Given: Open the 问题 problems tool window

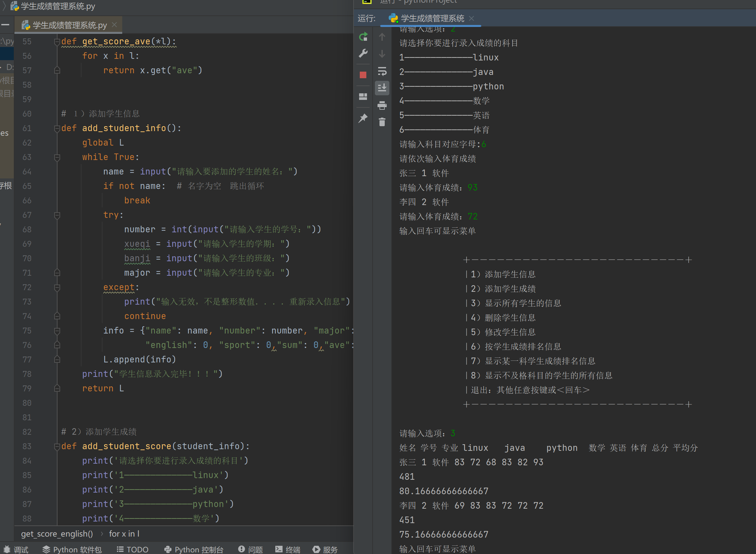Looking at the screenshot, I should pos(251,549).
